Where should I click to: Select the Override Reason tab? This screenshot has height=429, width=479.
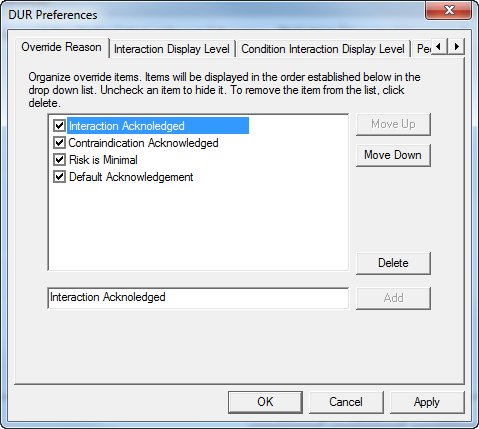[62, 47]
